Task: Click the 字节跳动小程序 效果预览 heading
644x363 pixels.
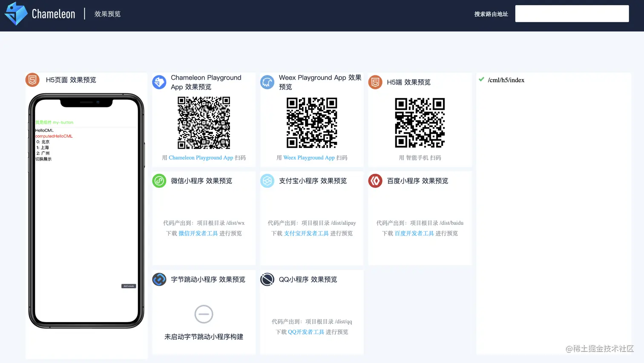Action: click(x=208, y=279)
